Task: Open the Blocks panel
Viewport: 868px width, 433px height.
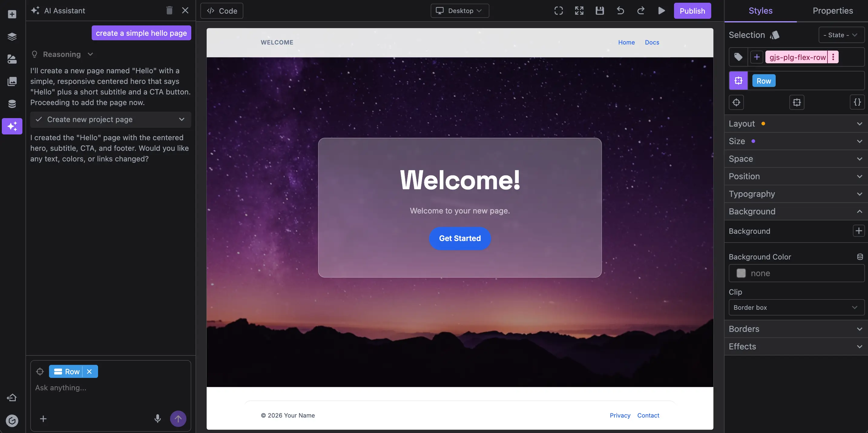Action: (x=12, y=14)
